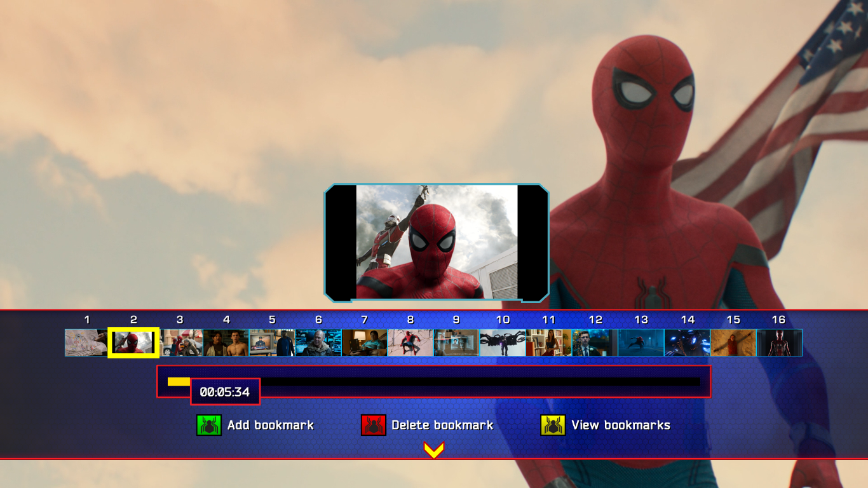The image size is (868, 488).
Task: Click the 00:05:34 timestamp marker
Action: pos(225,392)
